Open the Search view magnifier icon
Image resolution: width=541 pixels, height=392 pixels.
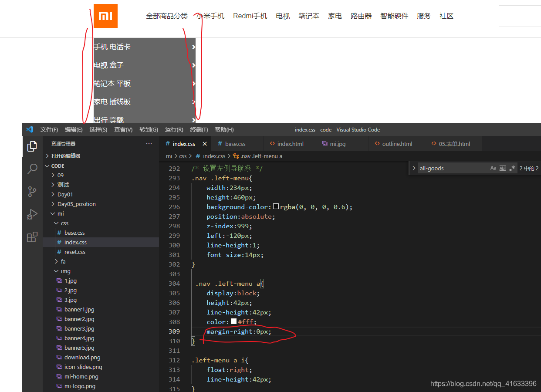point(32,169)
